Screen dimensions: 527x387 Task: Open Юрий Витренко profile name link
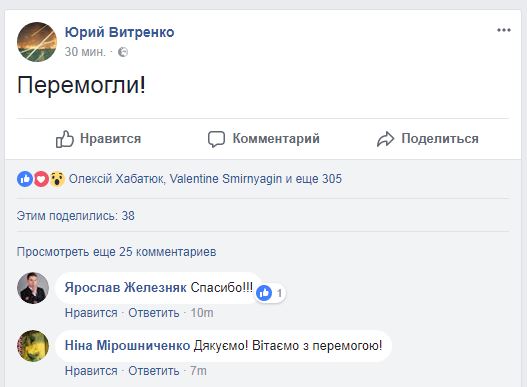click(119, 32)
